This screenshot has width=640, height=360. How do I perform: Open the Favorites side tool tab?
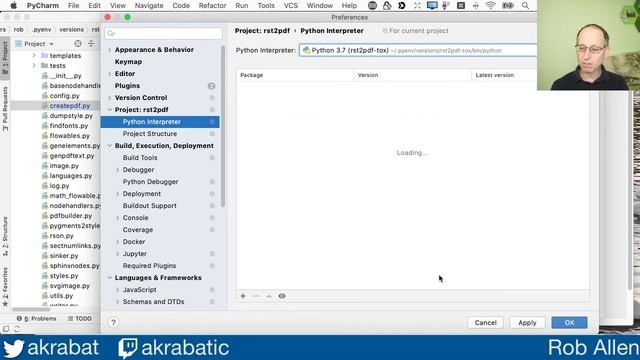tap(5, 287)
